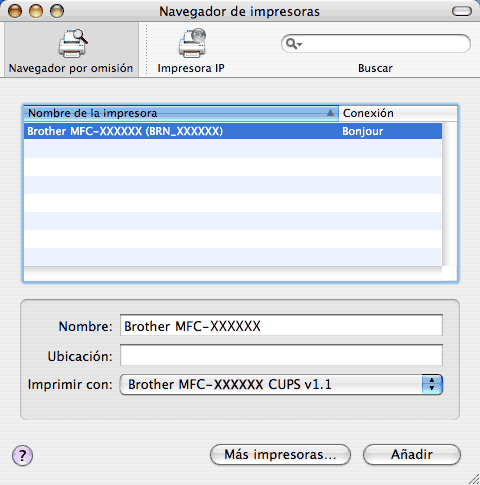
Task: Click the Conexión column header
Action: (x=398, y=113)
